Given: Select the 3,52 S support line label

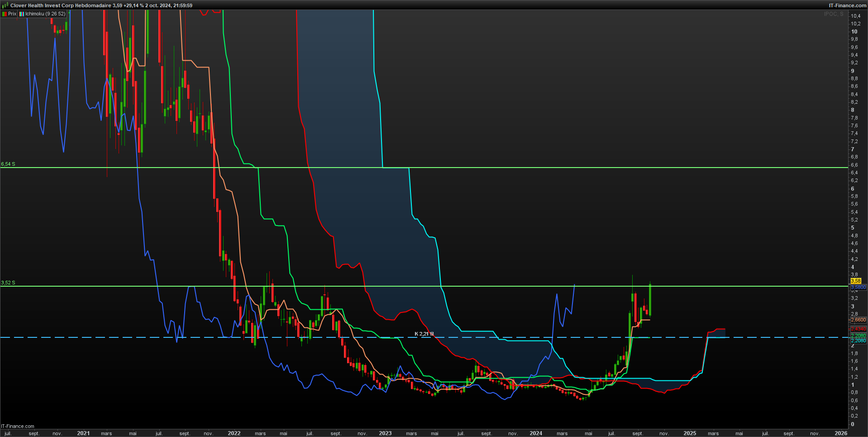Looking at the screenshot, I should tap(8, 283).
